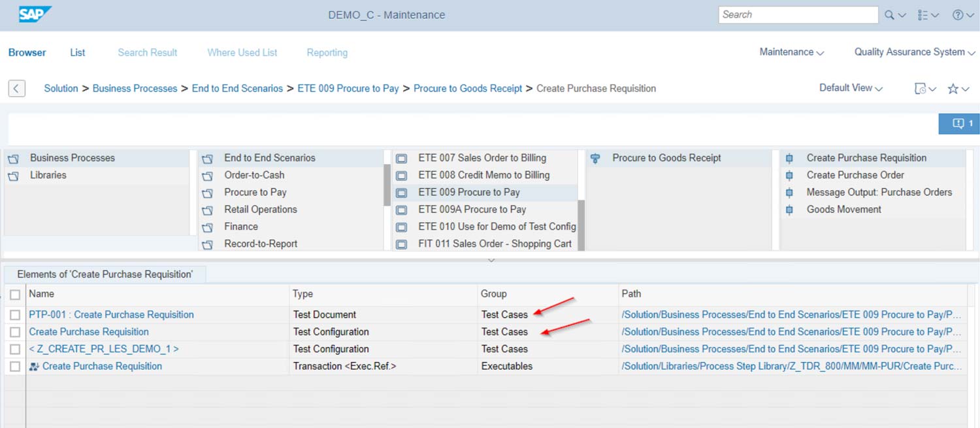The image size is (980, 428).
Task: Tick the Z_CREATE_PR_LES_DEMO_1 row checkbox
Action: pos(15,350)
